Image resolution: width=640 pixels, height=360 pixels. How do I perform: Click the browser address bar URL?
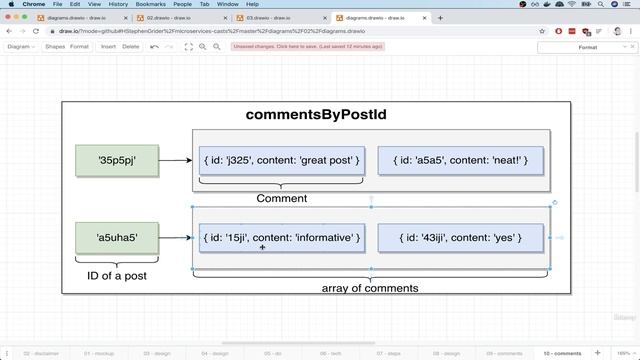[x=212, y=31]
